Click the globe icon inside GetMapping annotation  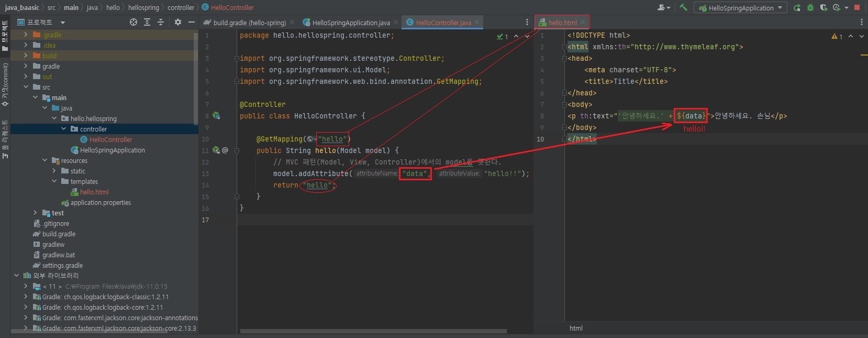(310, 139)
